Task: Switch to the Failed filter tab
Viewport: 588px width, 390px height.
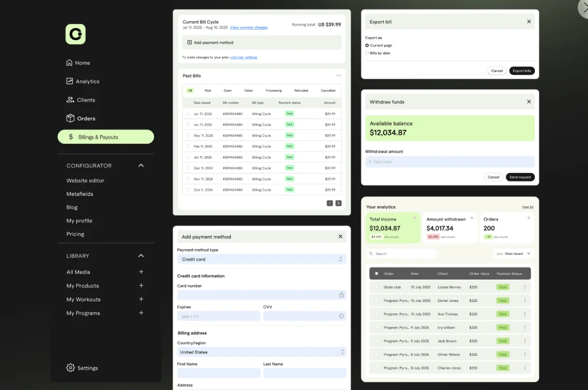Action: [x=248, y=90]
